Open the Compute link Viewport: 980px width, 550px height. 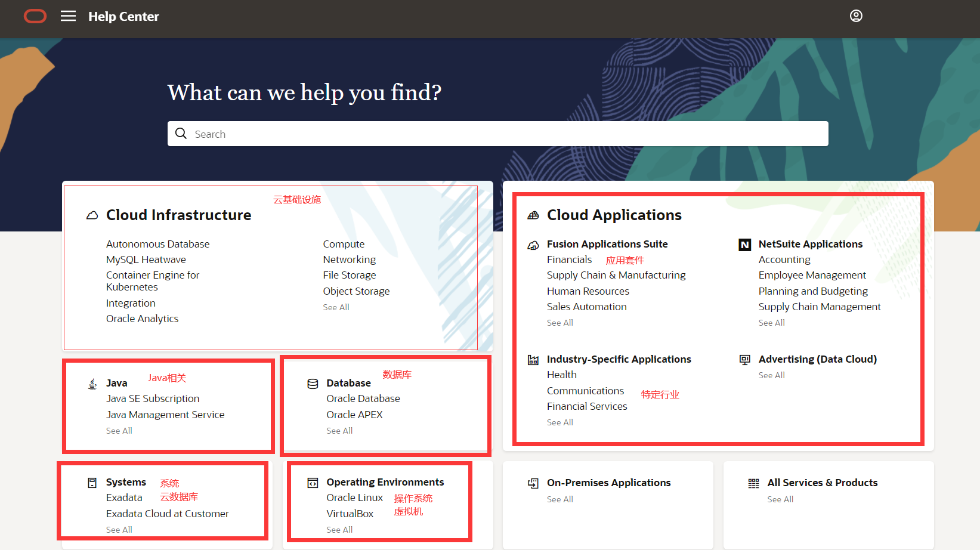coord(344,244)
